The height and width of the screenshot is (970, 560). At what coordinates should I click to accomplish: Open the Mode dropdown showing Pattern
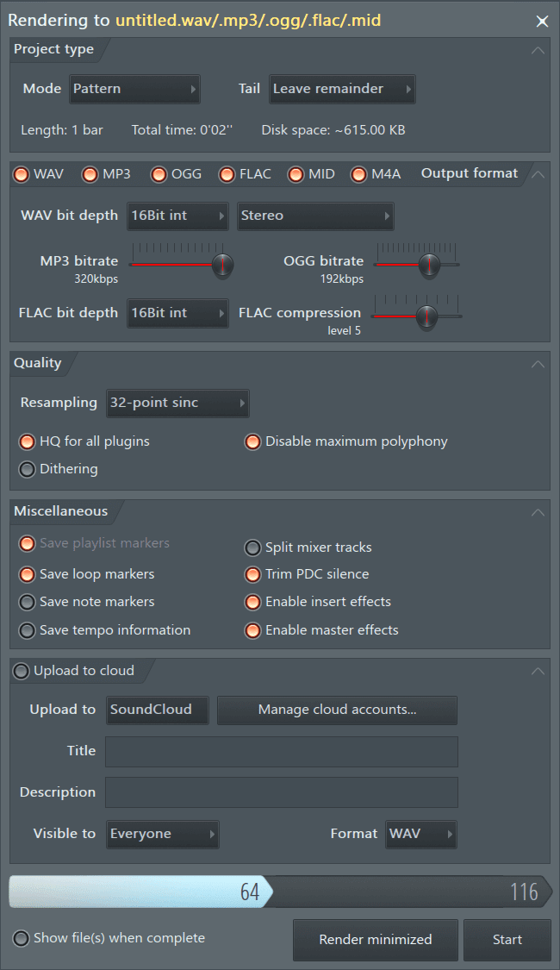(135, 88)
